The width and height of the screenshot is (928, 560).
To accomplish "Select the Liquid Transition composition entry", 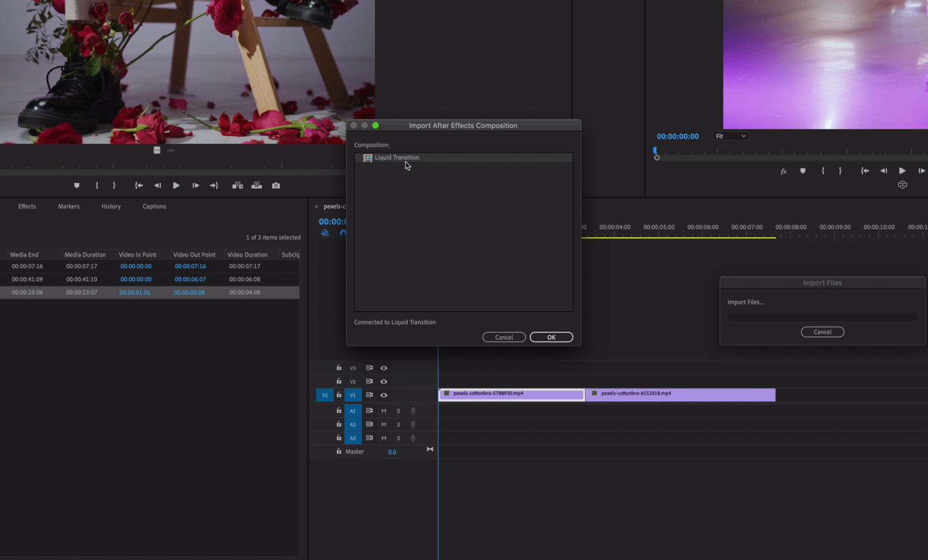I will (397, 158).
